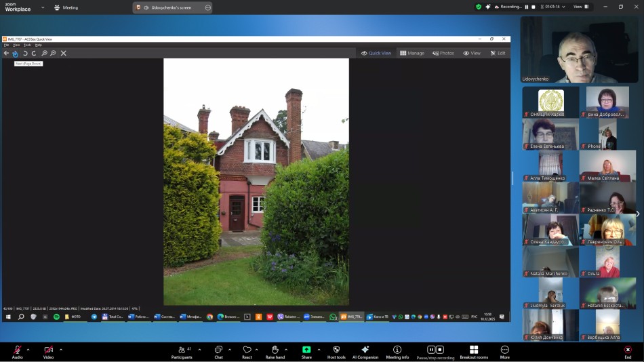Open Breakout rooms
Viewport: 644px width, 362px height.
pos(474,350)
